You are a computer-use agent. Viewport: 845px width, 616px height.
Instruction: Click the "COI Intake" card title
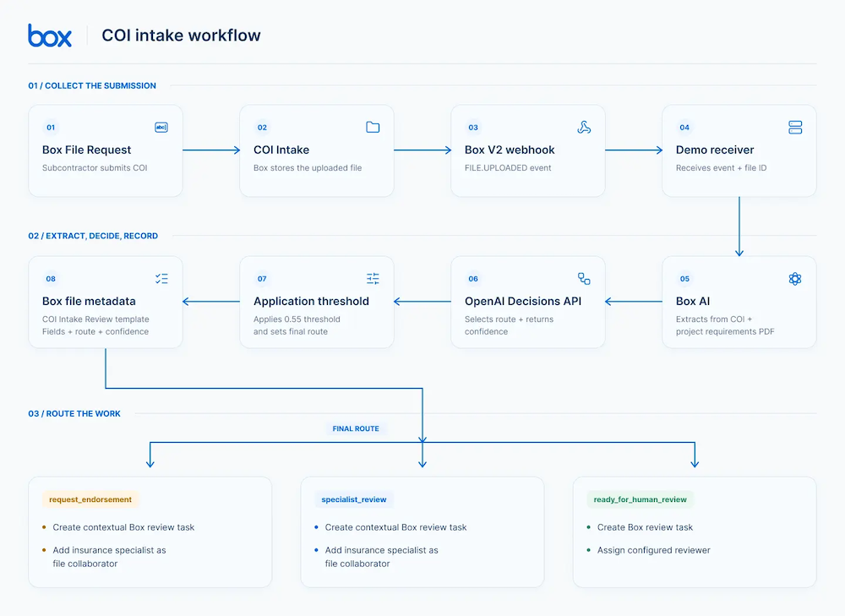tap(281, 150)
